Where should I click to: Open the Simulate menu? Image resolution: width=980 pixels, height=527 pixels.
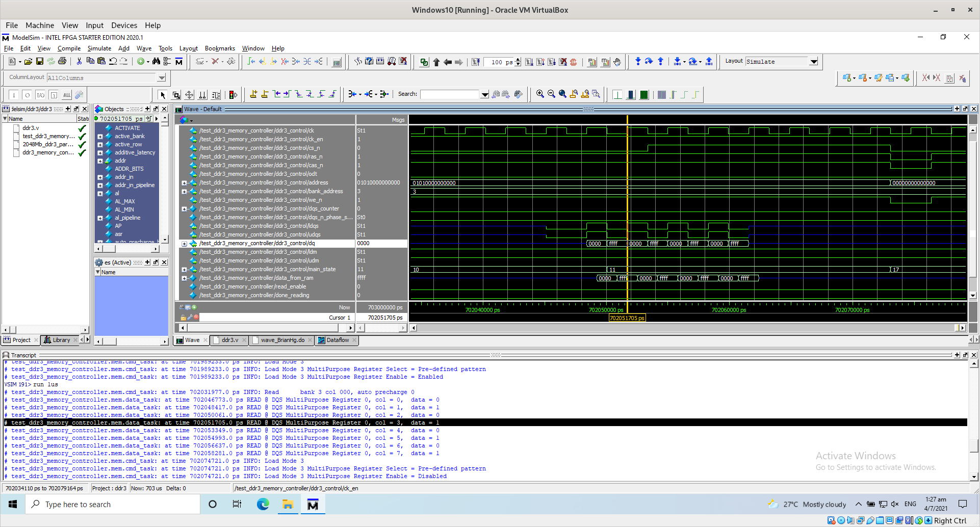coord(99,48)
